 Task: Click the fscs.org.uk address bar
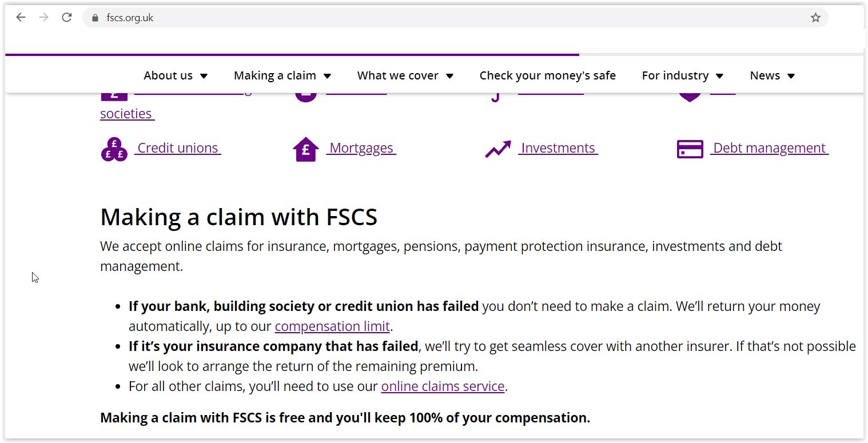[x=400, y=18]
